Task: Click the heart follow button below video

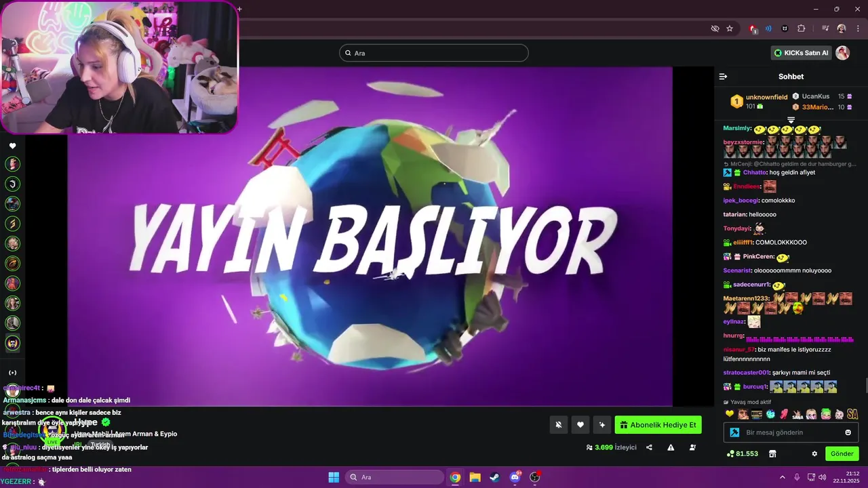Action: (580, 425)
